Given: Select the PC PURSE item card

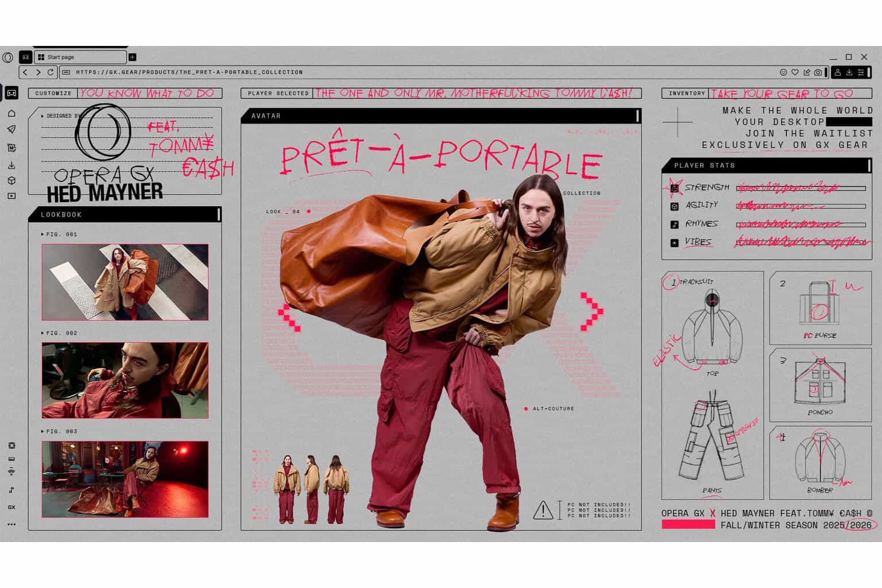Looking at the screenshot, I should click(821, 308).
